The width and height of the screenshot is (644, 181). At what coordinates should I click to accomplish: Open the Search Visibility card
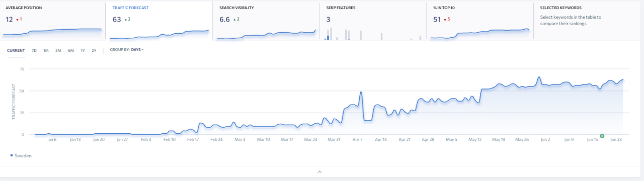pos(266,20)
